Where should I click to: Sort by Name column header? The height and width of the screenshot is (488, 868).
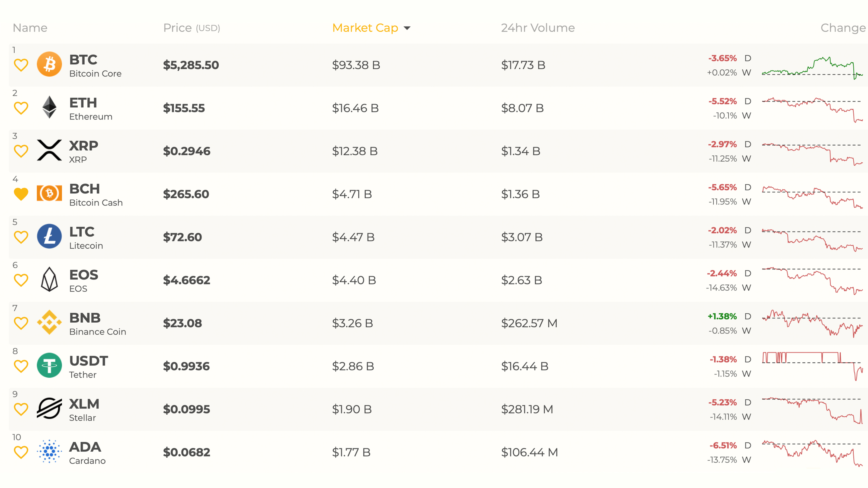(x=30, y=28)
